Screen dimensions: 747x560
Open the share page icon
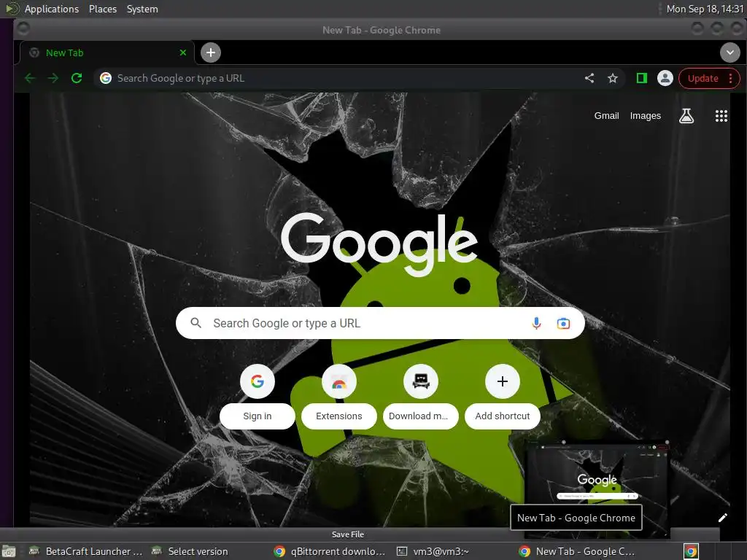[589, 78]
